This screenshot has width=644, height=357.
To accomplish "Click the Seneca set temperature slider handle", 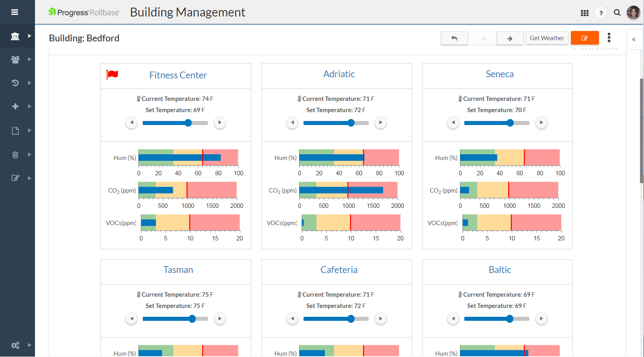I will click(510, 123).
